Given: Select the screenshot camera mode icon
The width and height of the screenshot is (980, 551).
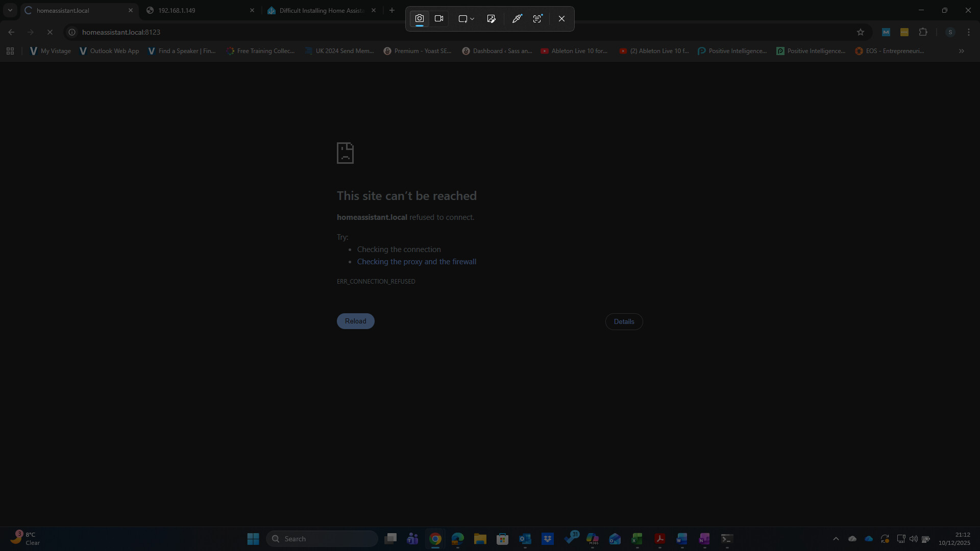Looking at the screenshot, I should [x=419, y=19].
